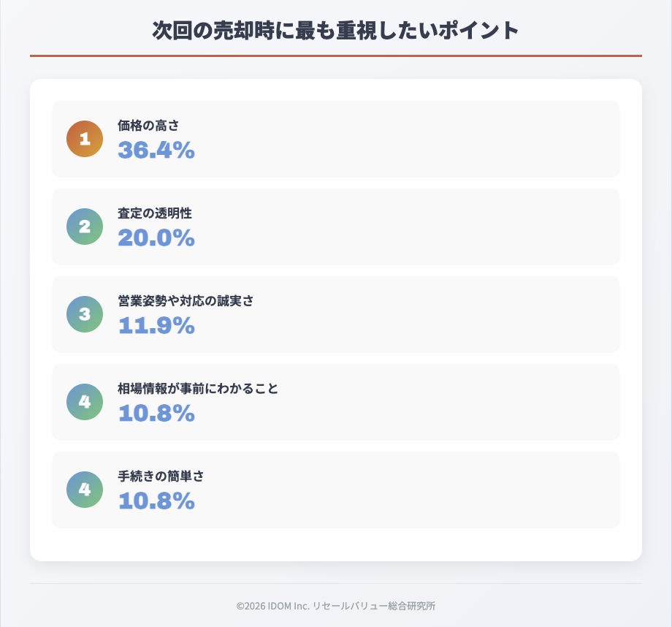This screenshot has height=627, width=672.
Task: Click the thin gray line above the footer
Action: 336,583
